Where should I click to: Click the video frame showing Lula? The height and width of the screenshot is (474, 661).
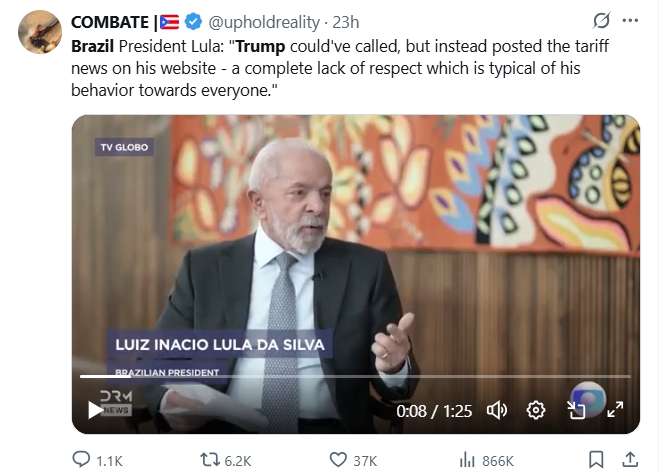click(x=356, y=253)
